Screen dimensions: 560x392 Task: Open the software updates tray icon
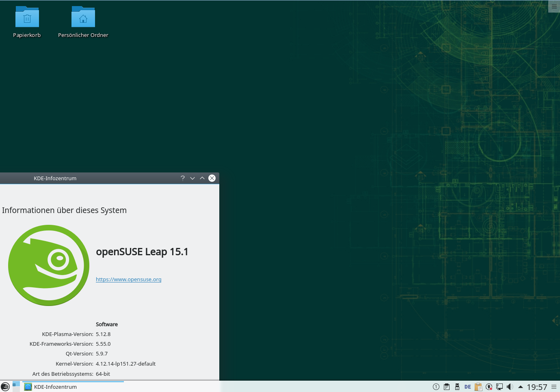click(x=489, y=387)
